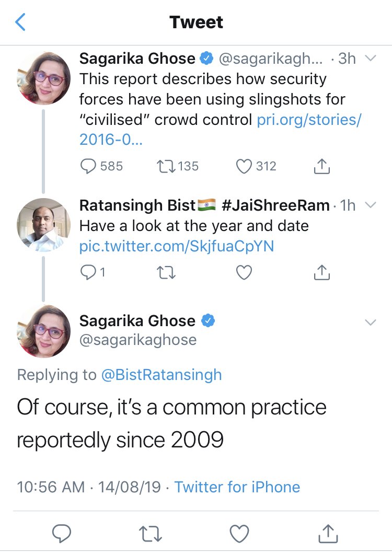Tap the reply icon in bottom bar

pos(62,534)
